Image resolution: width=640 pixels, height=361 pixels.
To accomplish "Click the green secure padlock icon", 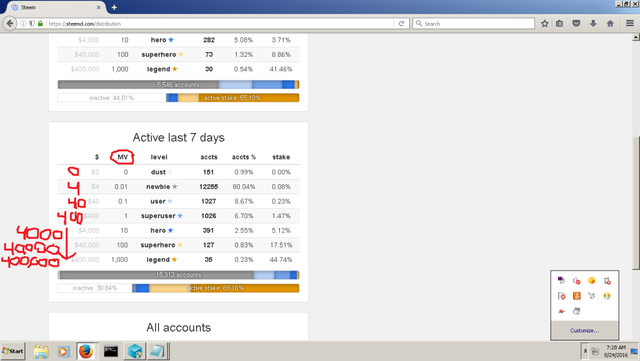I will pyautogui.click(x=40, y=24).
